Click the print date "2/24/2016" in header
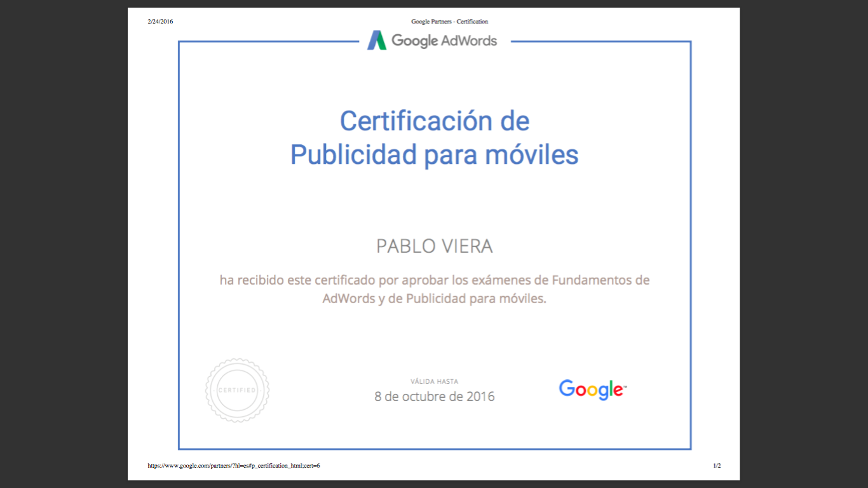This screenshot has height=488, width=868. pyautogui.click(x=160, y=22)
